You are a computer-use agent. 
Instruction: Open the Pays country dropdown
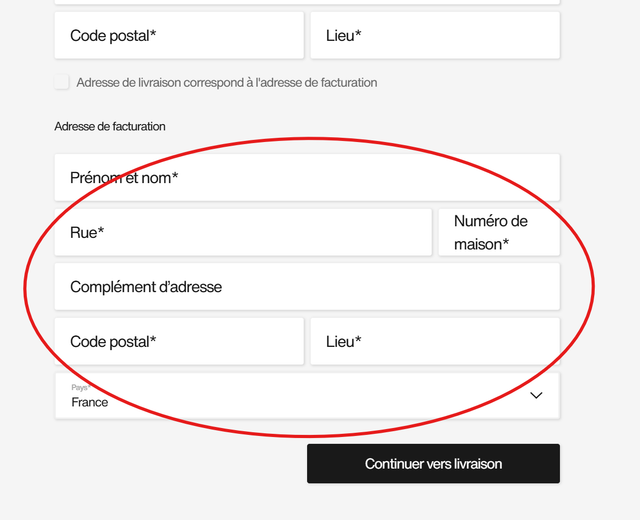click(307, 396)
